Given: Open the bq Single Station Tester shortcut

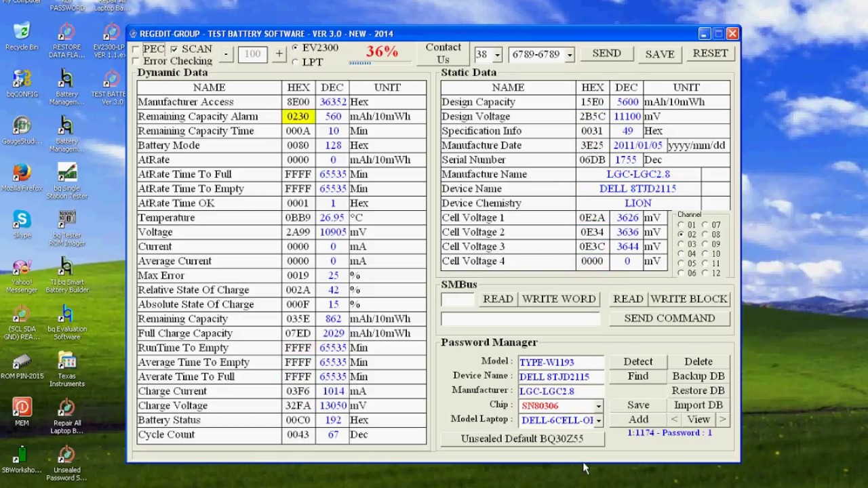Looking at the screenshot, I should click(67, 181).
